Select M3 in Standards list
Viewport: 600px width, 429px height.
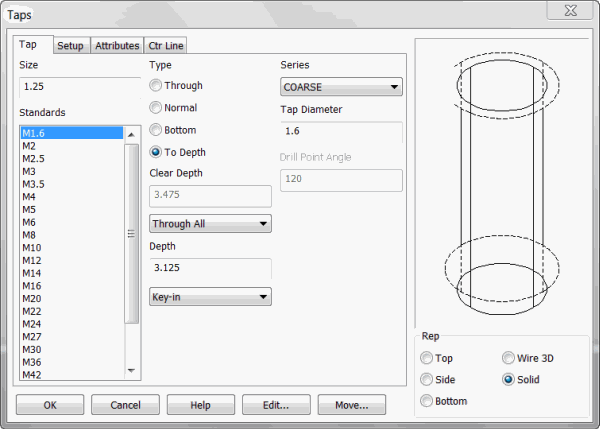click(x=72, y=171)
